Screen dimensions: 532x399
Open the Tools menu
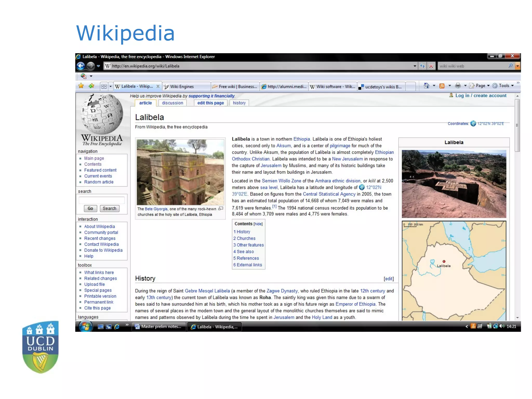pos(503,85)
